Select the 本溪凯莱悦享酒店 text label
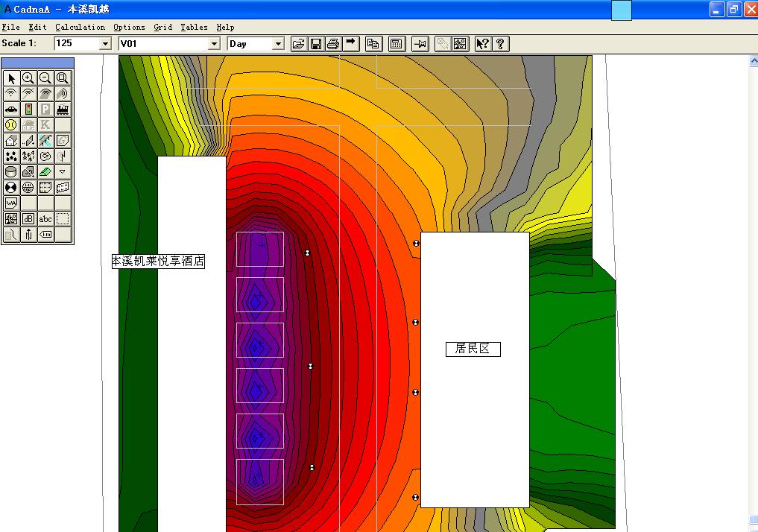This screenshot has width=758, height=532. point(158,262)
